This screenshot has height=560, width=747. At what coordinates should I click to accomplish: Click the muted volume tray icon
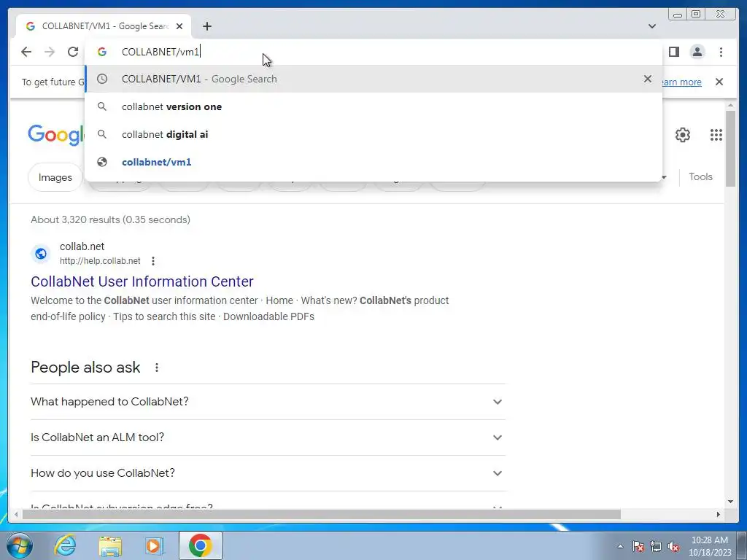pyautogui.click(x=673, y=546)
